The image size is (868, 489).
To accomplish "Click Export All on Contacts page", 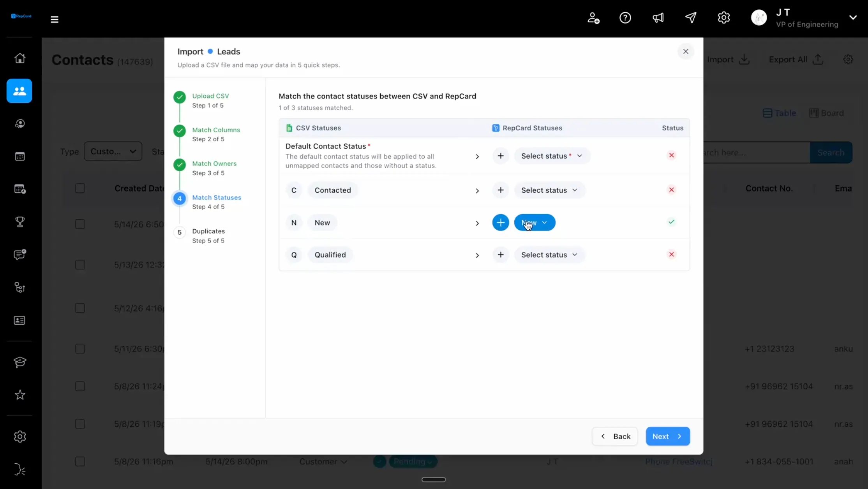I will pyautogui.click(x=796, y=60).
